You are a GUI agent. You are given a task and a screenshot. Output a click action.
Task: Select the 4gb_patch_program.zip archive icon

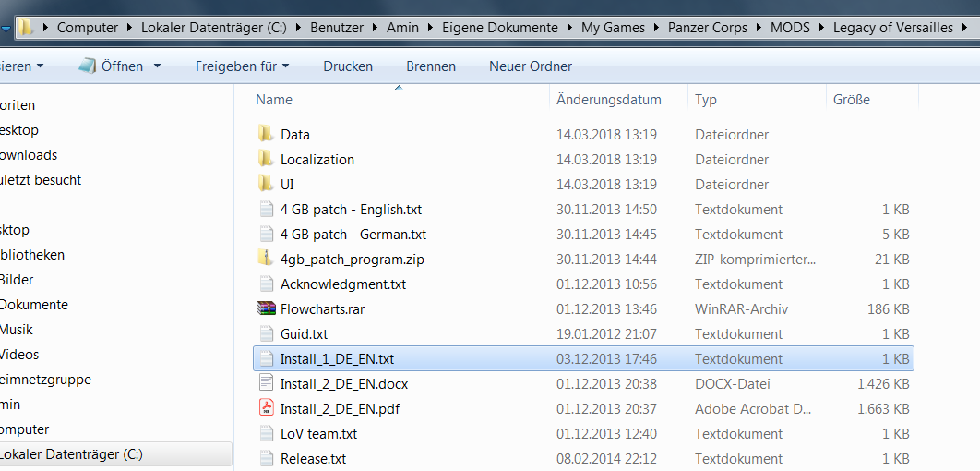coord(266,259)
